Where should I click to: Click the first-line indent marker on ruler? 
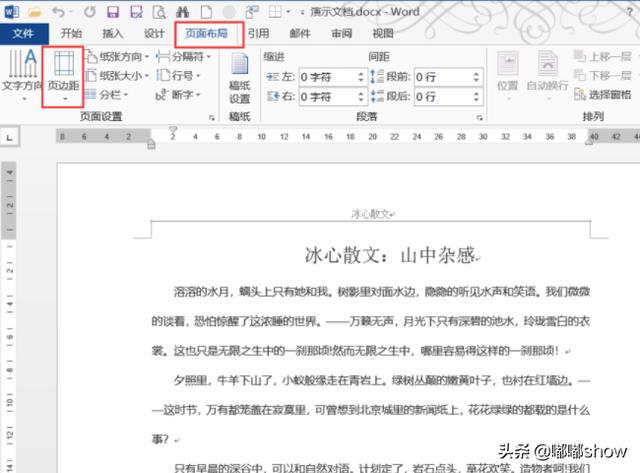(x=173, y=130)
